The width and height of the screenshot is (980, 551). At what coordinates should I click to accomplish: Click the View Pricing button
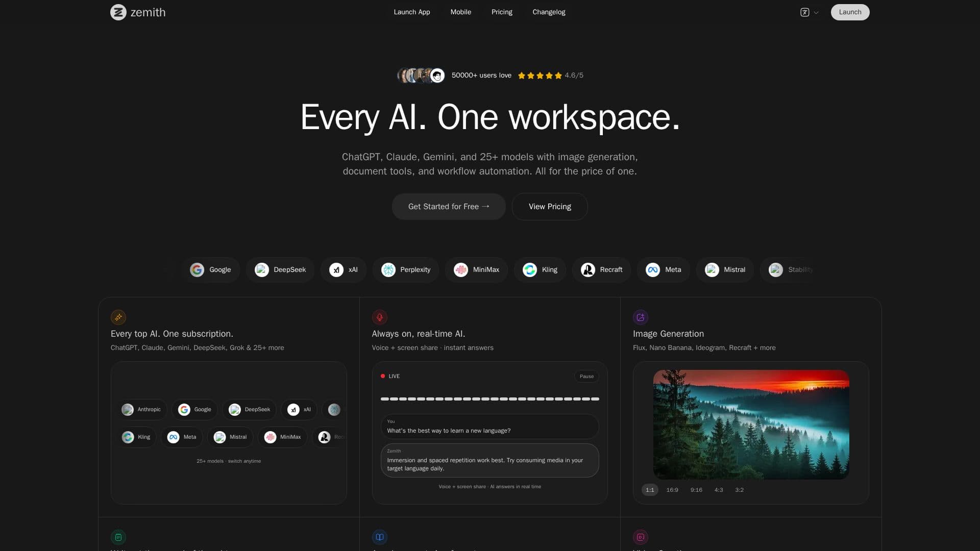pyautogui.click(x=550, y=207)
